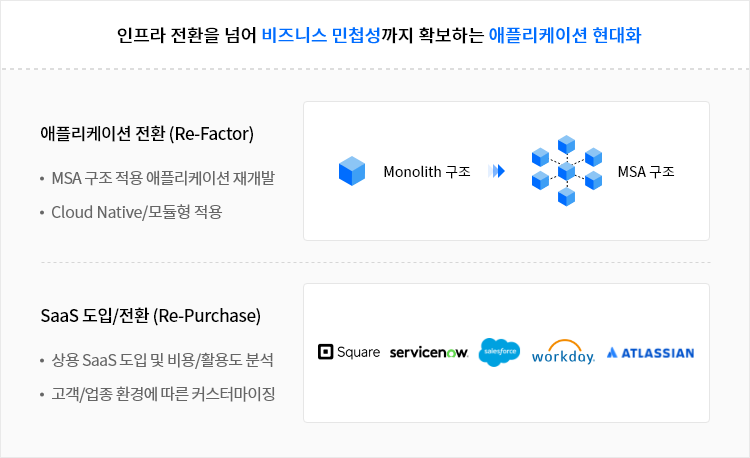The image size is (750, 458).
Task: Click the '인프라 전환을 넘어' title text
Action: (186, 36)
